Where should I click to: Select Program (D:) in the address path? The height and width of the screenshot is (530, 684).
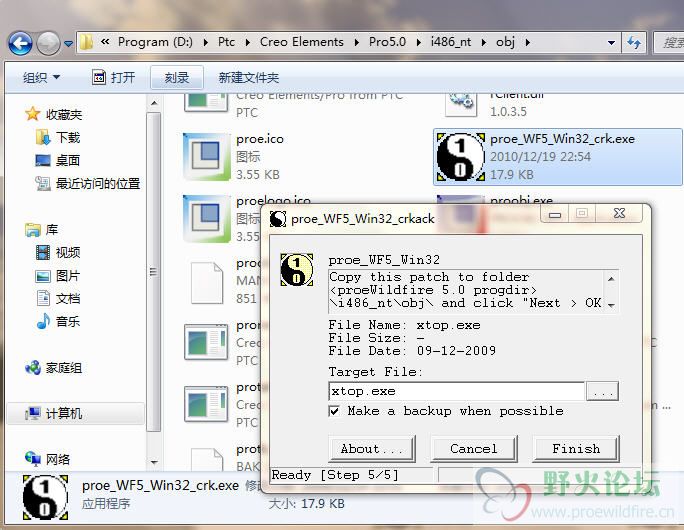[x=155, y=42]
